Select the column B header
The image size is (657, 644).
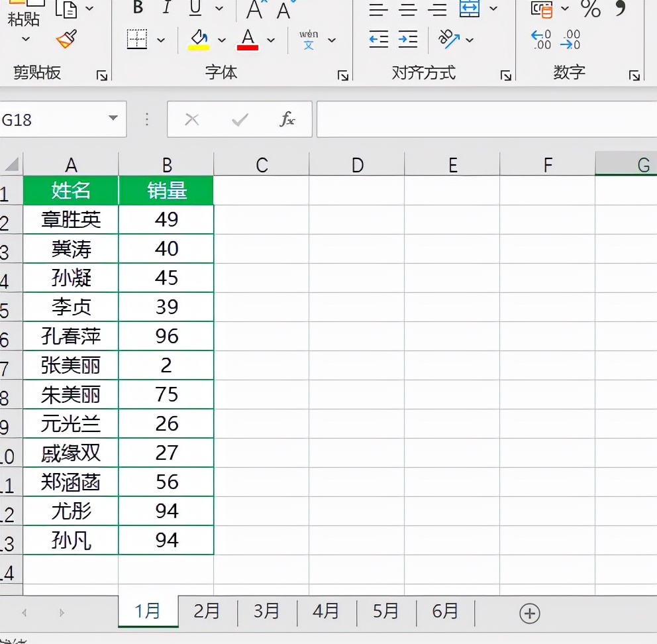[x=166, y=163]
